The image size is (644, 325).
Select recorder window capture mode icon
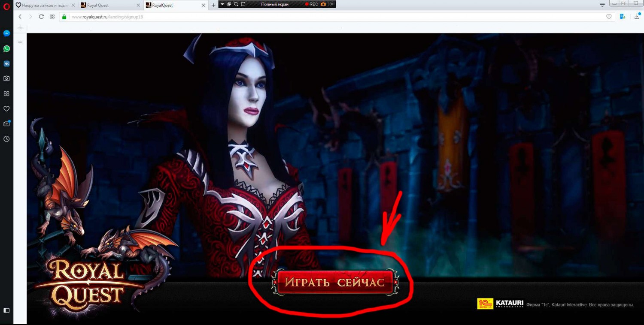pos(229,4)
